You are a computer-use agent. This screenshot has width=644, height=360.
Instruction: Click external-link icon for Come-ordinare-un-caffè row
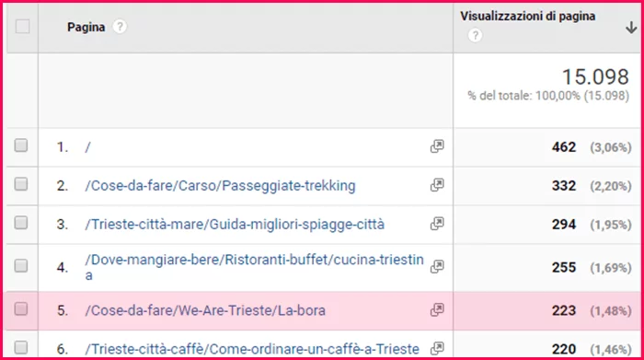tap(437, 349)
